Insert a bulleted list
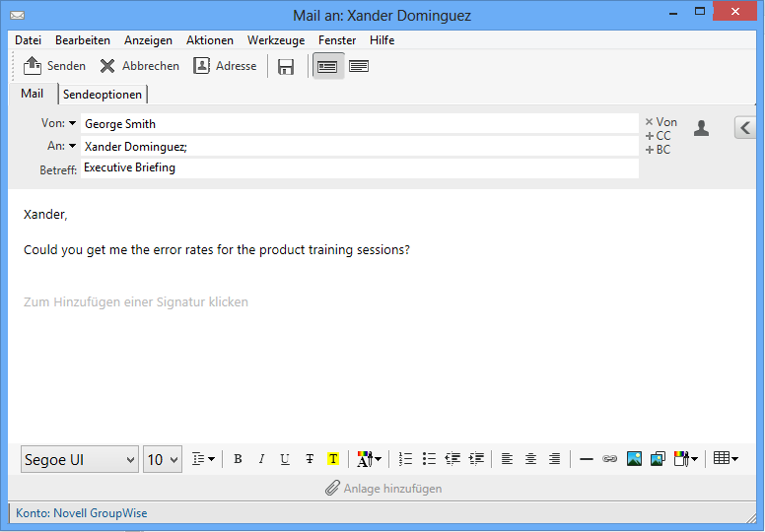Viewport: 765px width, 532px height. click(429, 459)
